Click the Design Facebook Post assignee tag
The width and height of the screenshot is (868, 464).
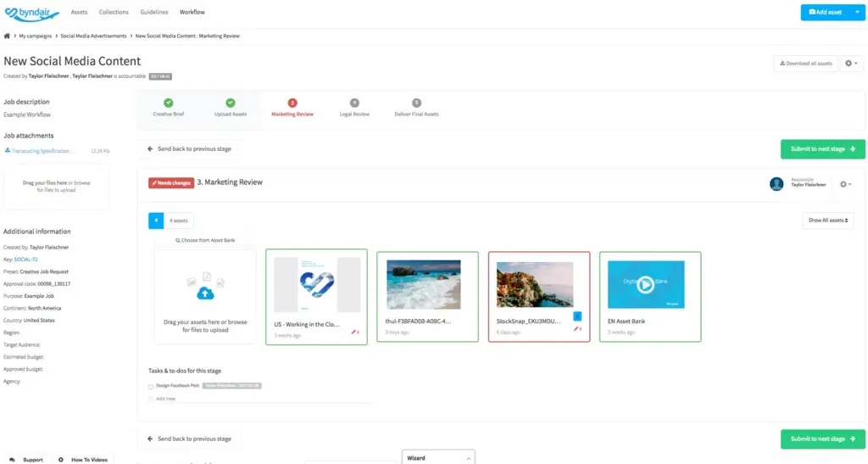pos(232,386)
